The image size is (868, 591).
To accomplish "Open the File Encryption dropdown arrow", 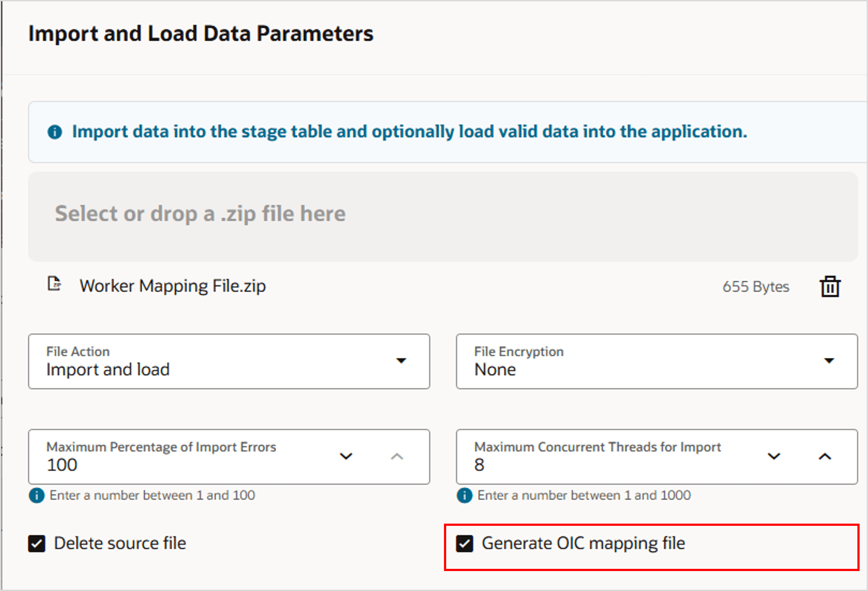I will tap(829, 361).
